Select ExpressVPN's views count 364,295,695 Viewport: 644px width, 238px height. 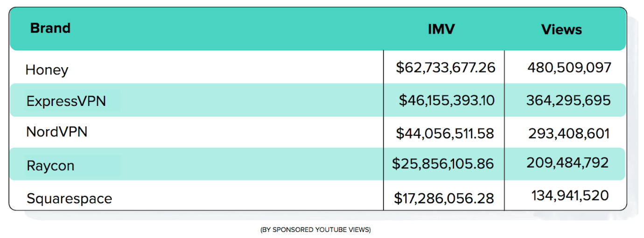click(568, 100)
